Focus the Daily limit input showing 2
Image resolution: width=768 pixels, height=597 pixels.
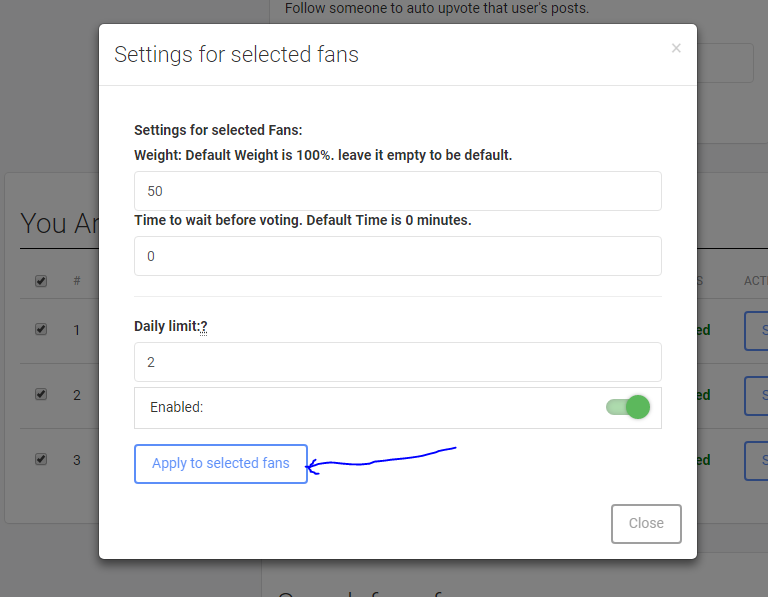[398, 362]
